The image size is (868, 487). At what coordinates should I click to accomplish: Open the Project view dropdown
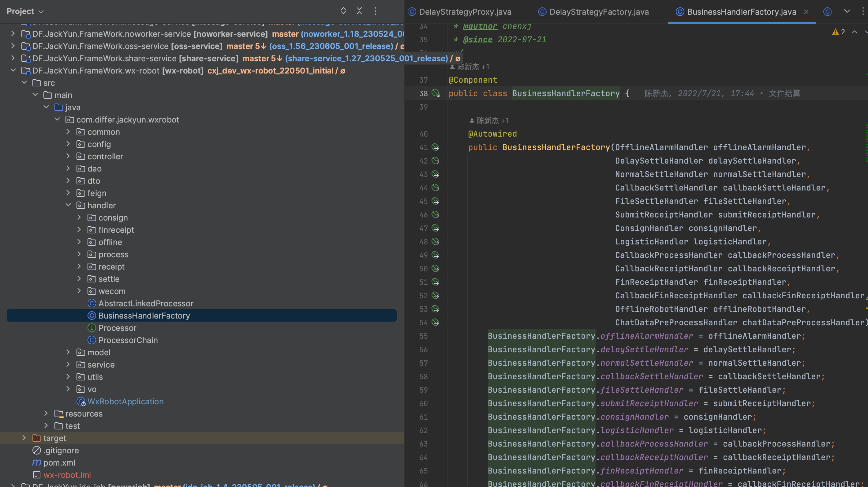[25, 11]
